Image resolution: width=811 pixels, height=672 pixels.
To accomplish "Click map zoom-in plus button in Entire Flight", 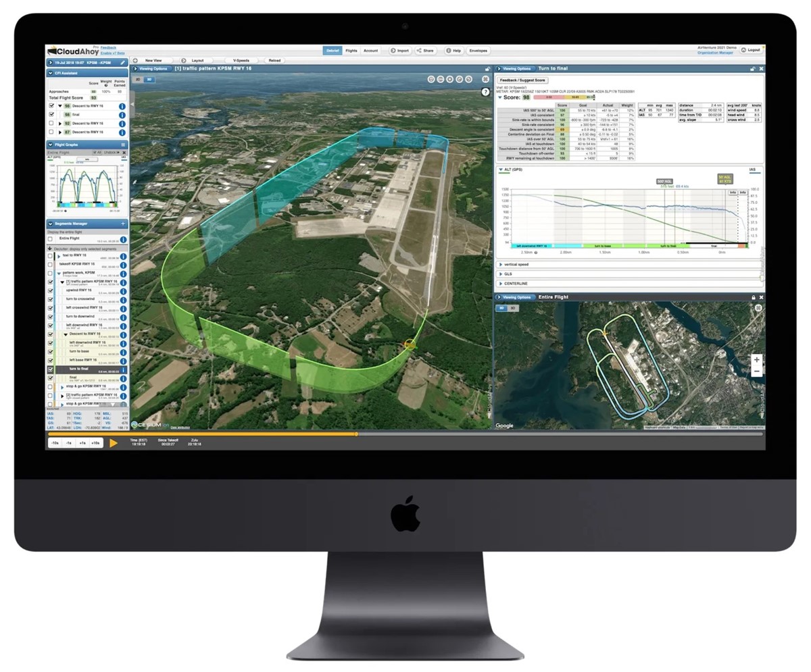I will pyautogui.click(x=757, y=360).
